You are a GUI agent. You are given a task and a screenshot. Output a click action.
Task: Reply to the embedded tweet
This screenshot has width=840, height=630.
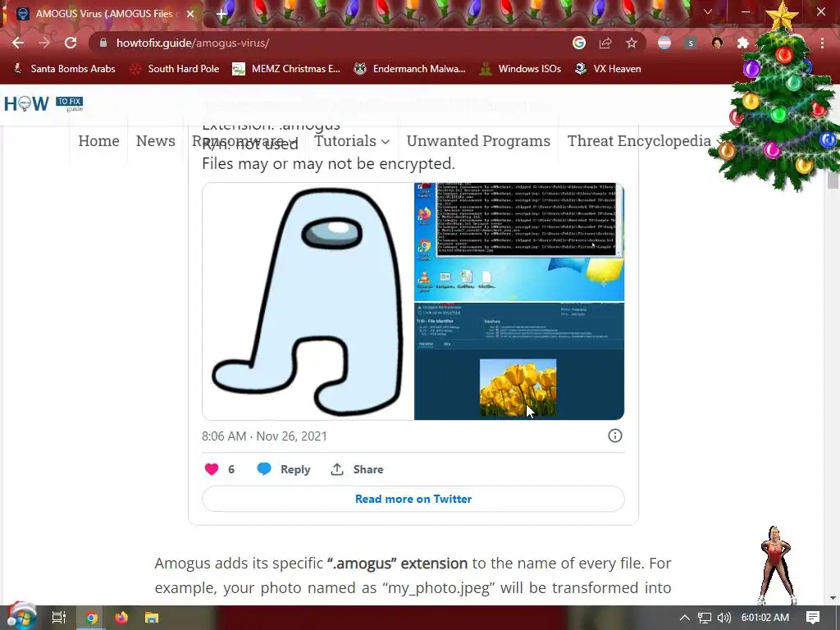click(284, 469)
